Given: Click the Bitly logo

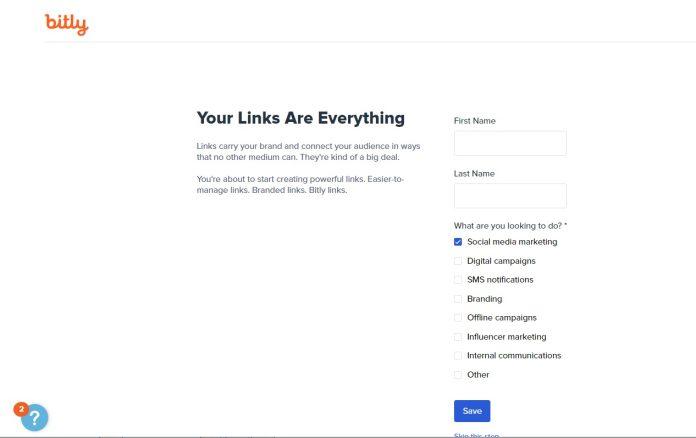Looking at the screenshot, I should tap(67, 24).
